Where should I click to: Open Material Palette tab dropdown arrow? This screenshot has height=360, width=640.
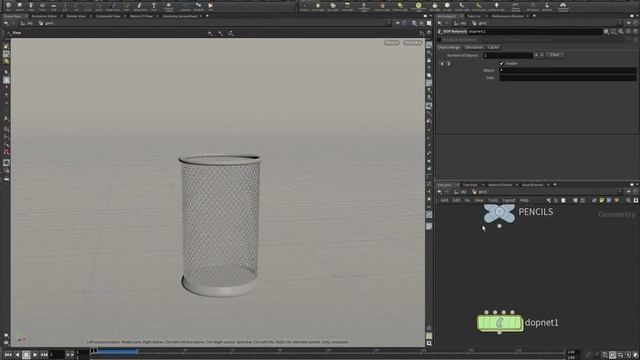[517, 185]
